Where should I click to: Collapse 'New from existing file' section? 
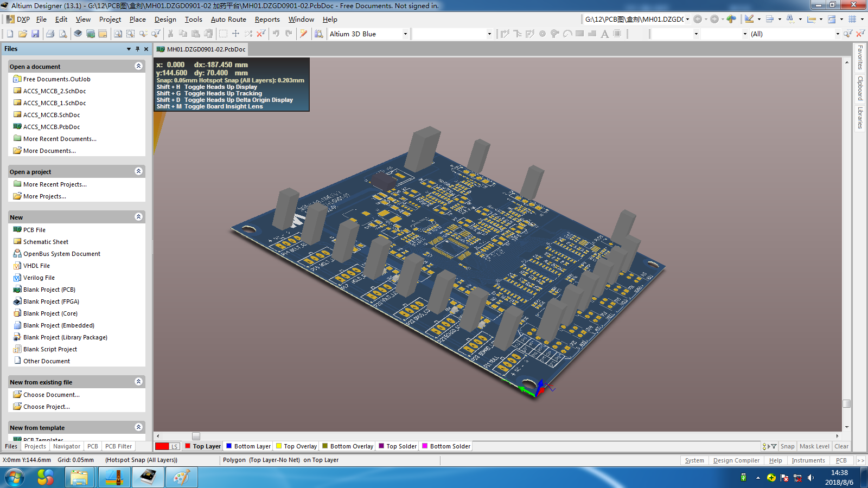click(x=138, y=382)
